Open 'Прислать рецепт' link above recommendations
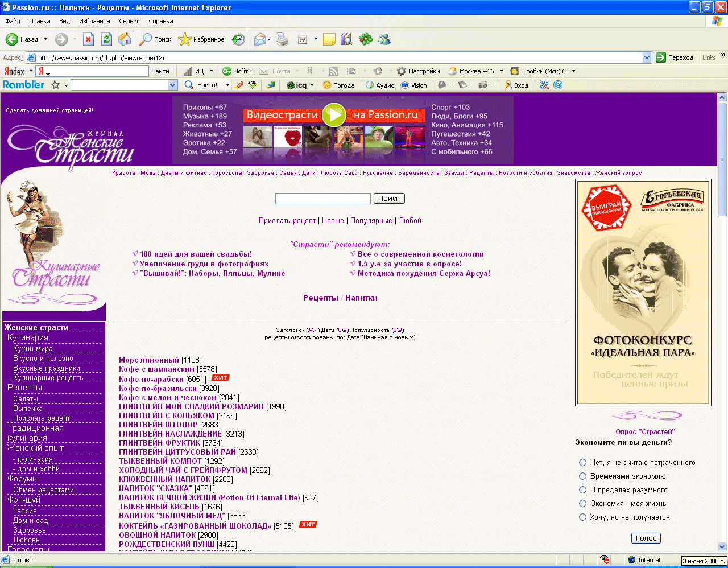 point(287,220)
